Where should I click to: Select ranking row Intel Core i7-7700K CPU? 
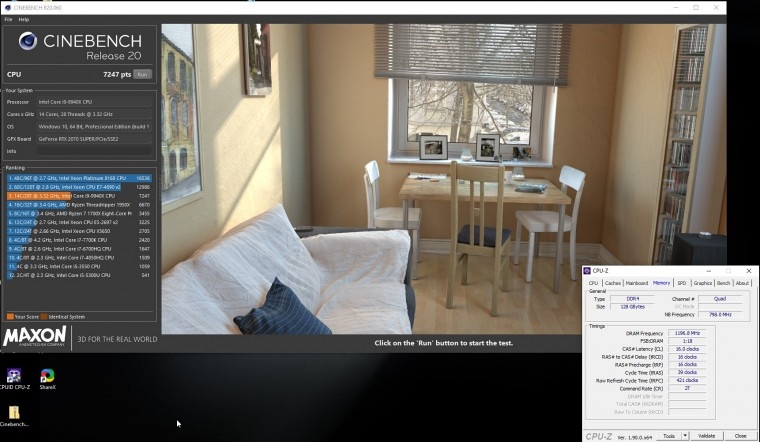79,240
